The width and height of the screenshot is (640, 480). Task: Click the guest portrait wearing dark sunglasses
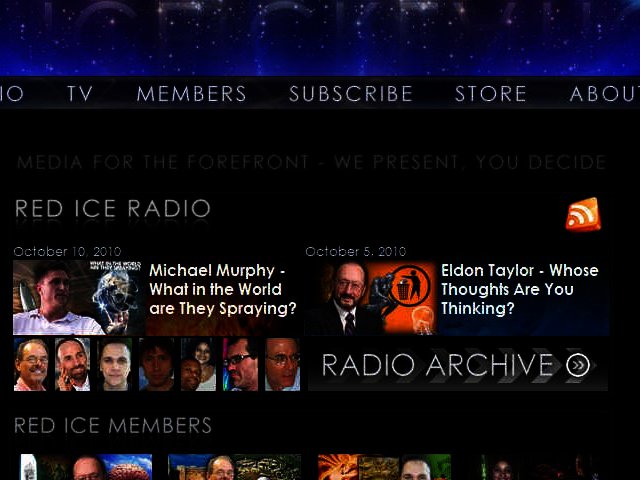239,364
